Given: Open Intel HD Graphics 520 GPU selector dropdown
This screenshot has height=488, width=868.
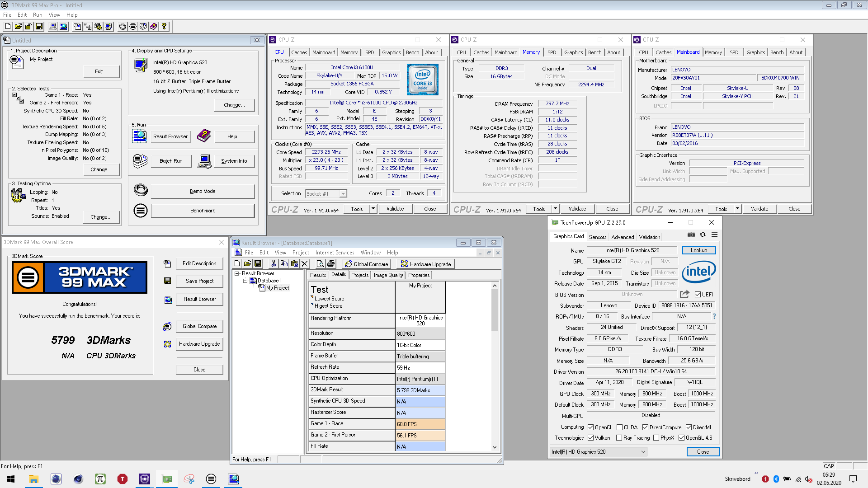Looking at the screenshot, I should coord(599,452).
